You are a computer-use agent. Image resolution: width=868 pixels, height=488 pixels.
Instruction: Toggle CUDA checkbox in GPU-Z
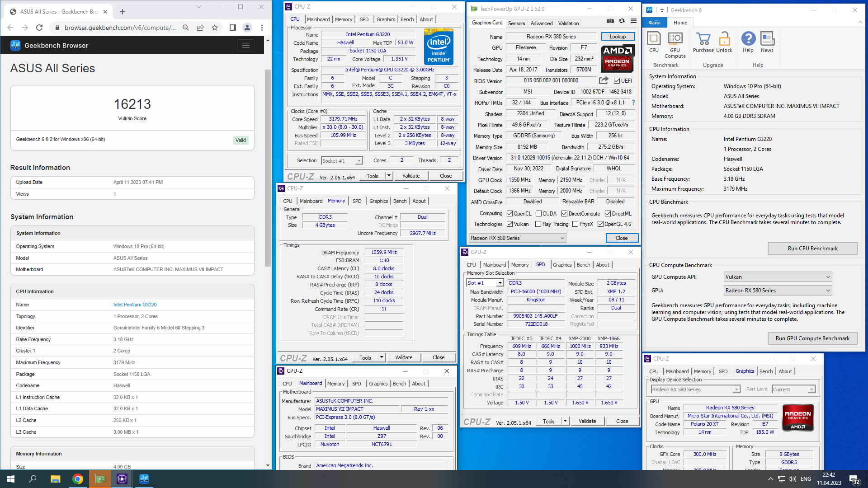(538, 214)
